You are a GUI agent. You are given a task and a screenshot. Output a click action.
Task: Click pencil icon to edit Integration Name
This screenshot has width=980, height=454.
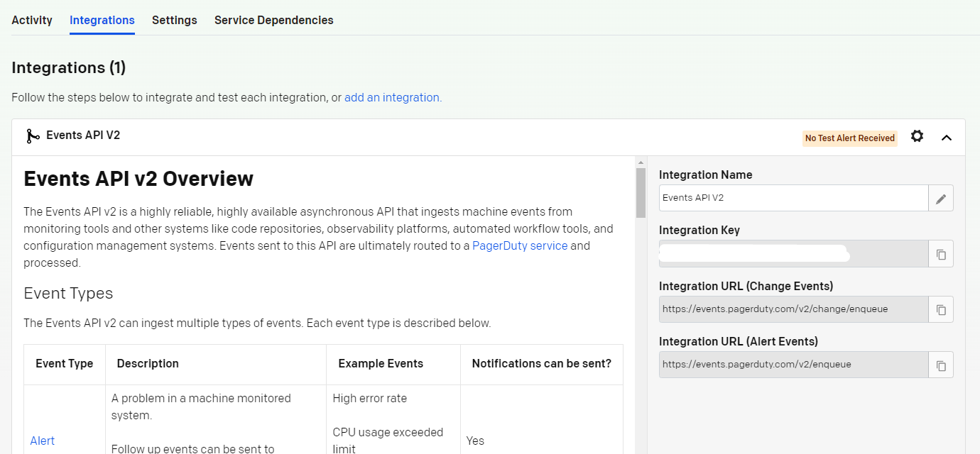click(941, 199)
